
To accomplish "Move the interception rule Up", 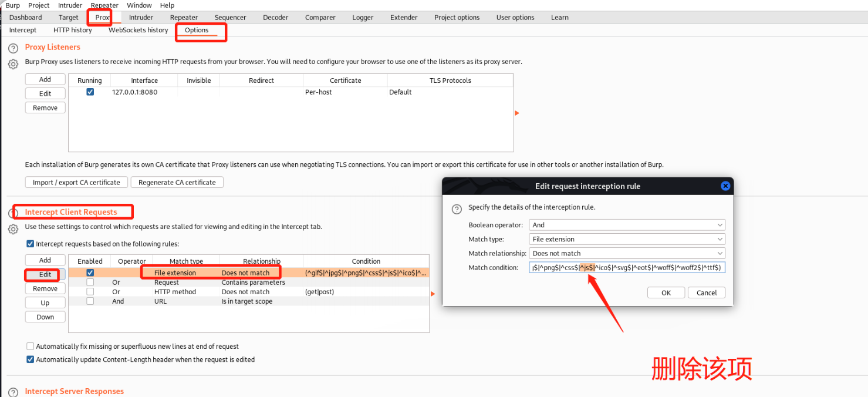I will tap(45, 303).
